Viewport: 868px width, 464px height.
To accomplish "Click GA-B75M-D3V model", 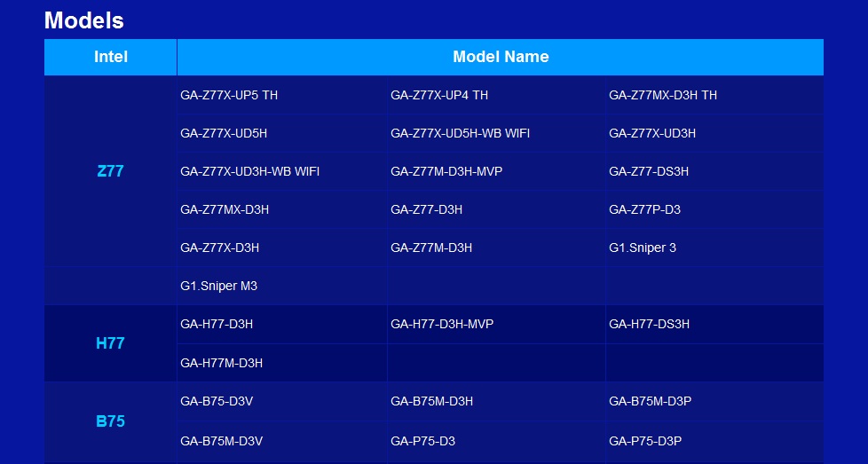I will click(221, 441).
